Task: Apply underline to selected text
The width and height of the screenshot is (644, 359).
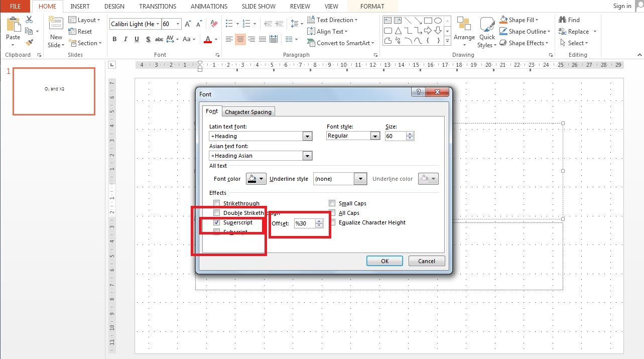Action: [x=136, y=39]
